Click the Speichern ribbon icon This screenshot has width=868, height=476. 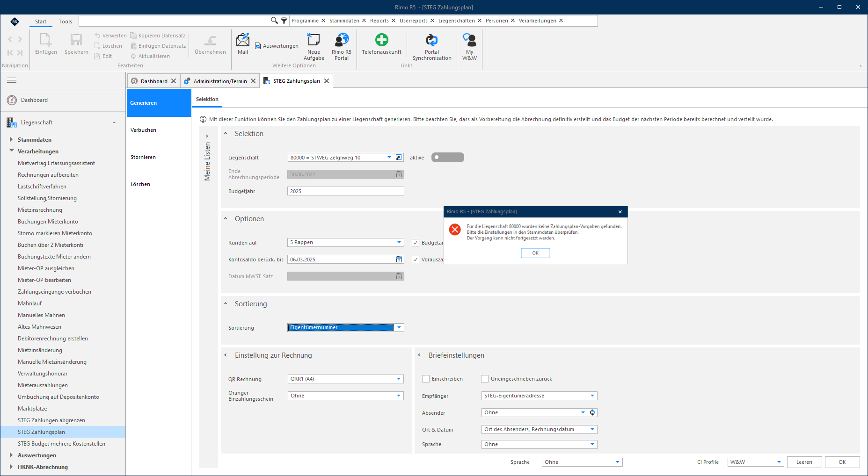coord(76,44)
